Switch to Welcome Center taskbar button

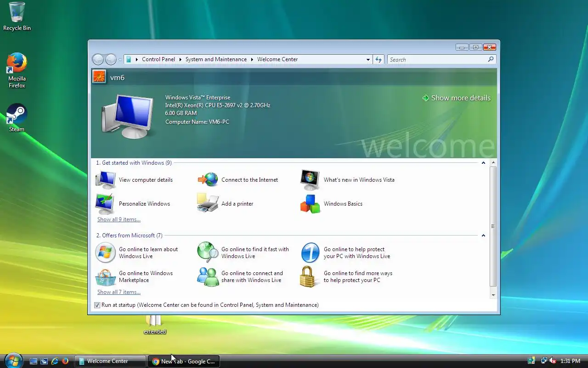point(110,361)
